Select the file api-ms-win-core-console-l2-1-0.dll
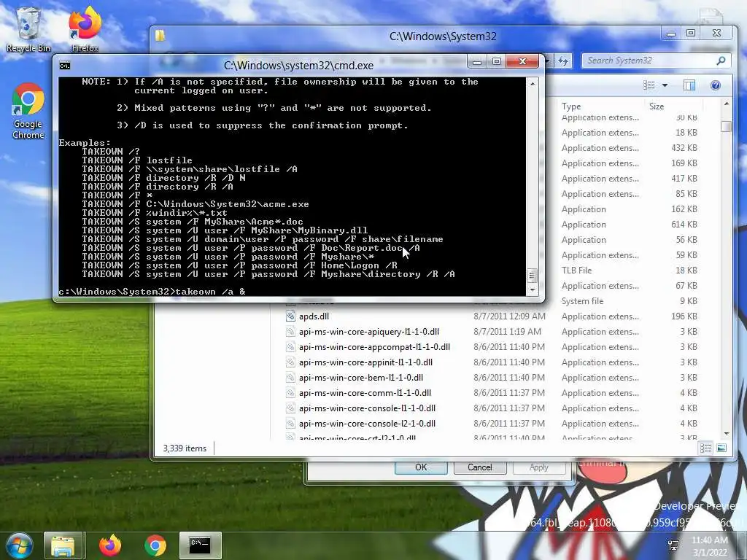Screen dimensions: 747x560 click(x=368, y=424)
